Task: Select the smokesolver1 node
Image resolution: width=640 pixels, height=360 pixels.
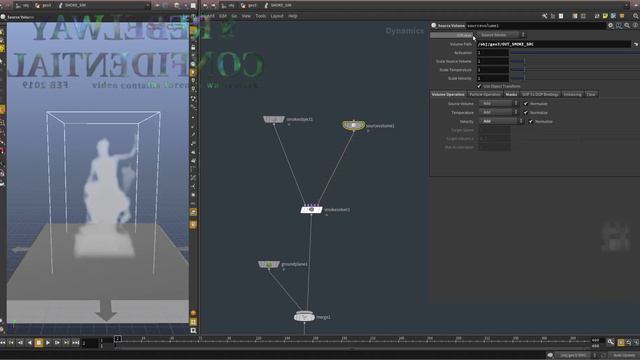Action: 311,210
